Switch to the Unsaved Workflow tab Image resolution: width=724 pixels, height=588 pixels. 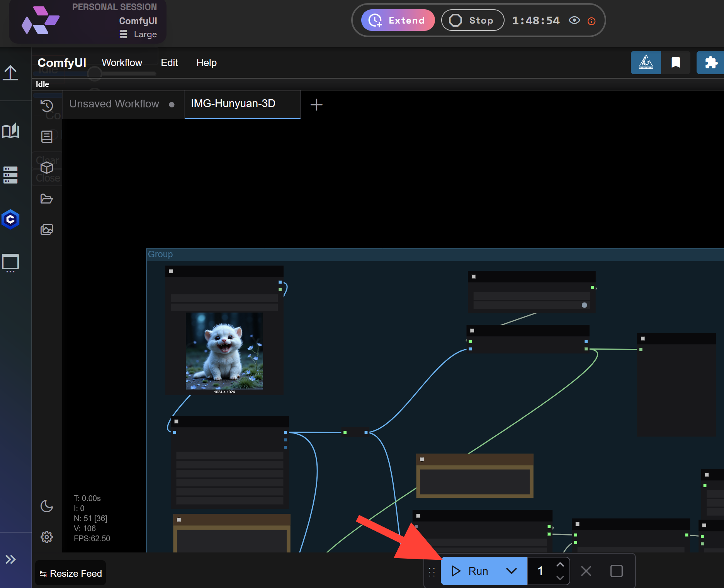point(114,104)
